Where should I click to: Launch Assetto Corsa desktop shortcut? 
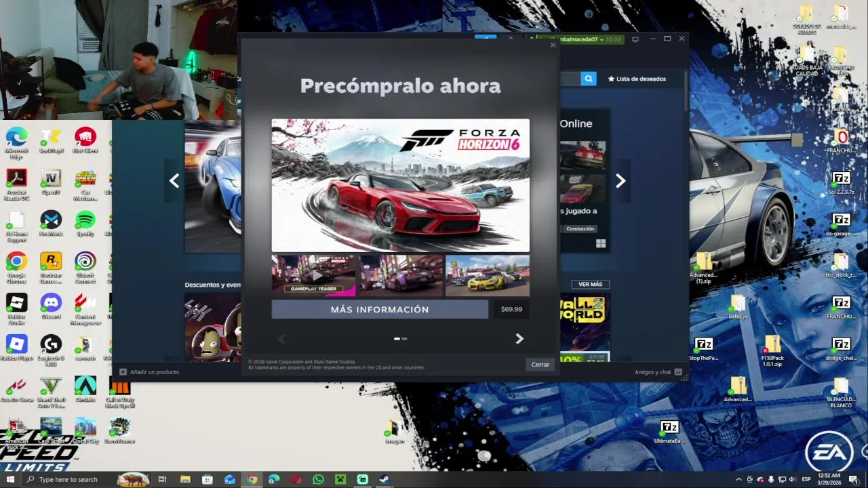(16, 389)
